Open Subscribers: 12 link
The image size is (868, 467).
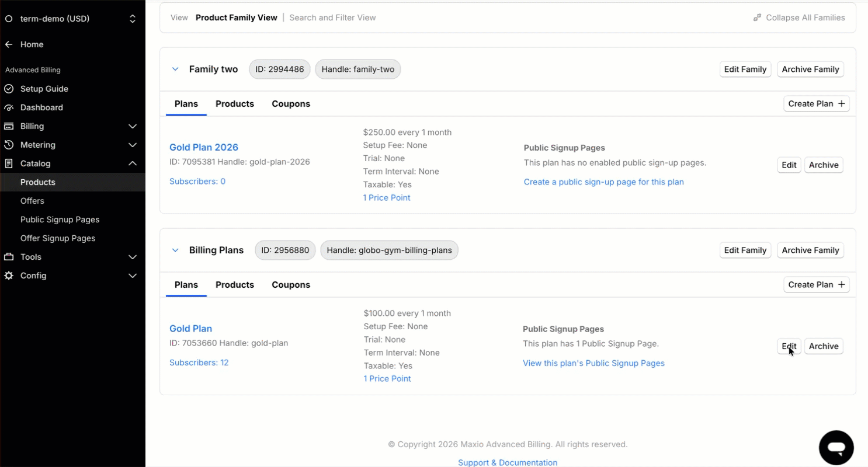pyautogui.click(x=199, y=363)
